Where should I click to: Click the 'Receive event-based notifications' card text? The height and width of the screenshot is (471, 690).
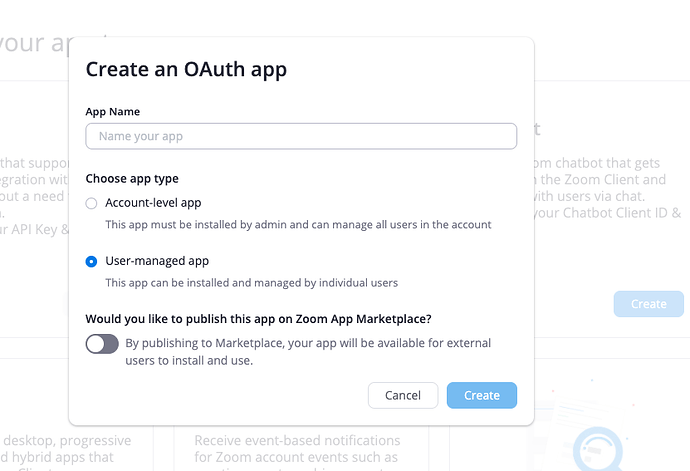pos(297,441)
